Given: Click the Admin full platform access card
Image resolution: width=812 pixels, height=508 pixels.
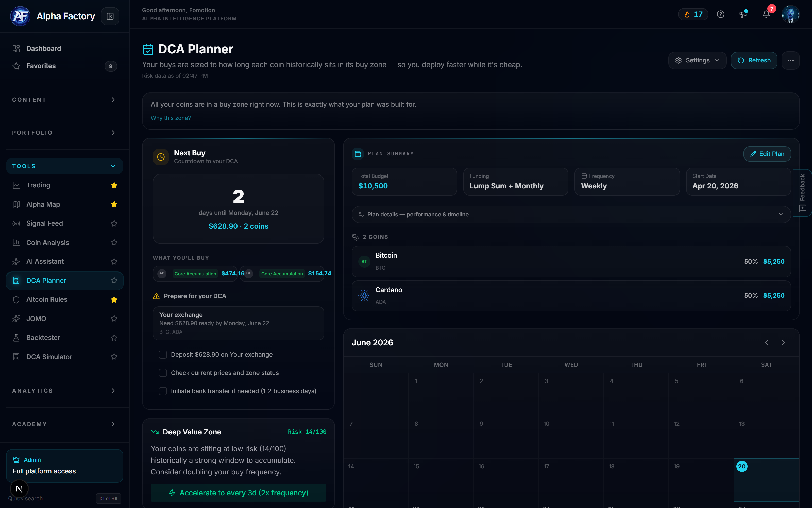Looking at the screenshot, I should (64, 466).
